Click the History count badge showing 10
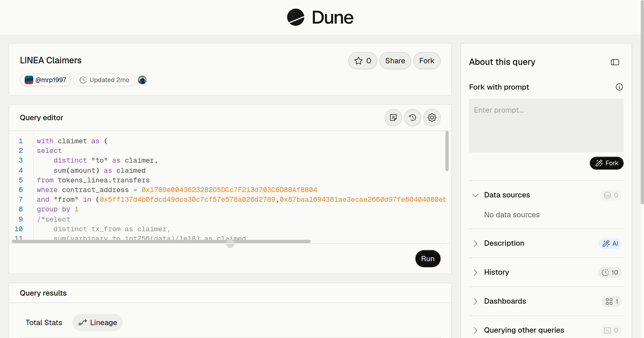 click(610, 273)
